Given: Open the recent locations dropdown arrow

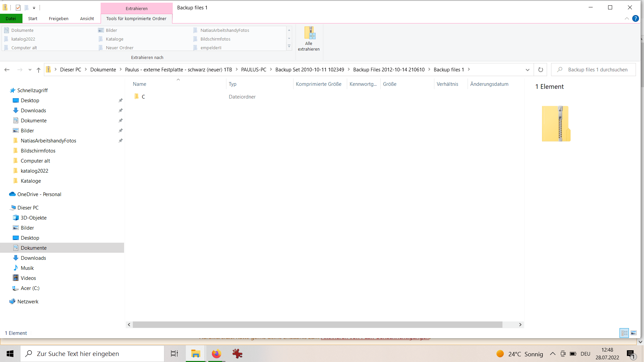Looking at the screenshot, I should click(30, 70).
